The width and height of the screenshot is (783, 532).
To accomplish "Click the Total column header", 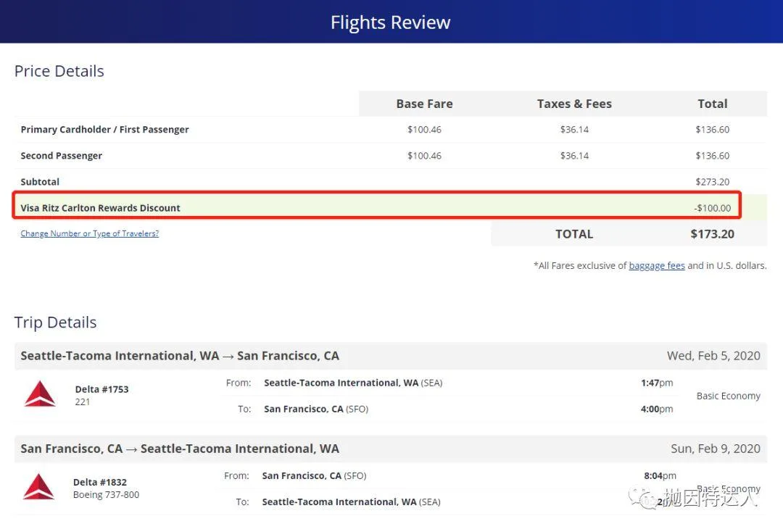I will pos(712,104).
